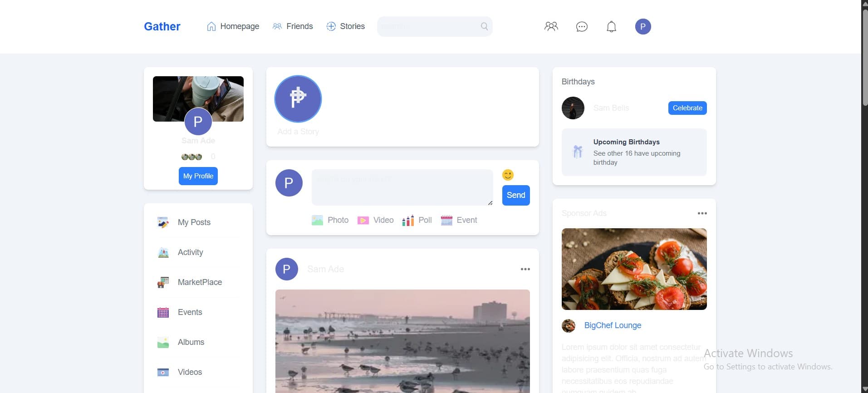This screenshot has height=393, width=868.
Task: Click the composer P avatar
Action: point(289,183)
